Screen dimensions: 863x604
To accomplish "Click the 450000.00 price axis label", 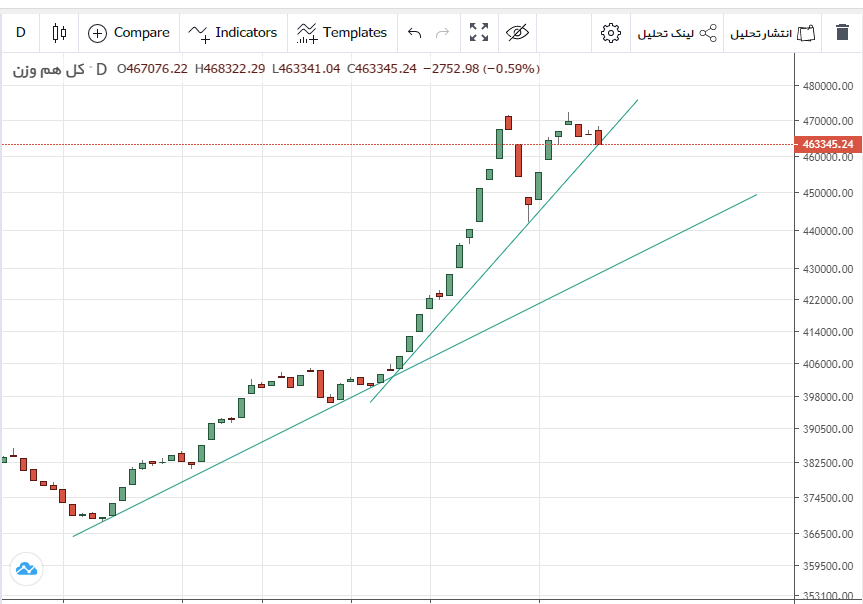I will (x=828, y=193).
